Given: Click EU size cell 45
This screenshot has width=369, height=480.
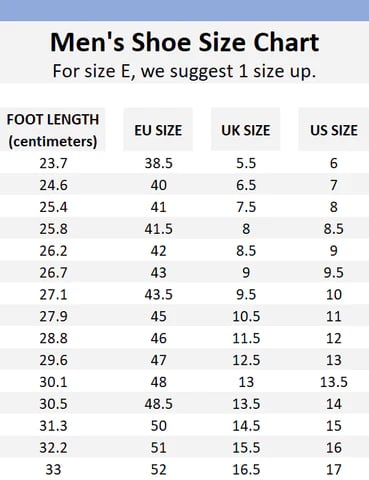Looking at the screenshot, I should 158,316.
